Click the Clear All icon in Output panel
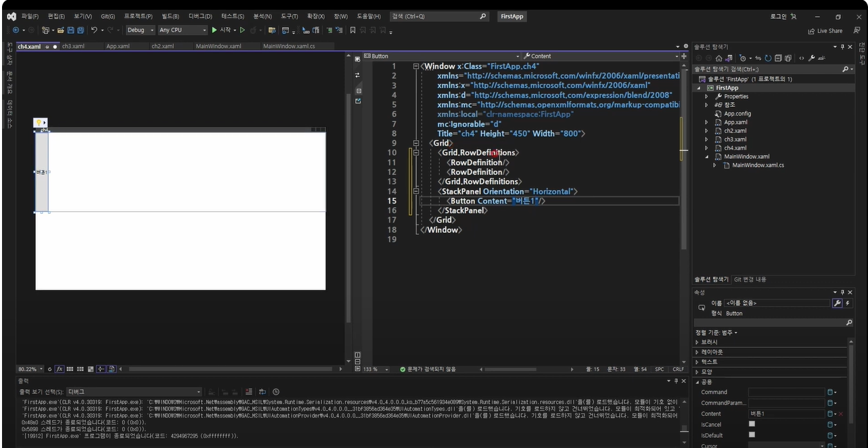The height and width of the screenshot is (448, 868). (249, 392)
